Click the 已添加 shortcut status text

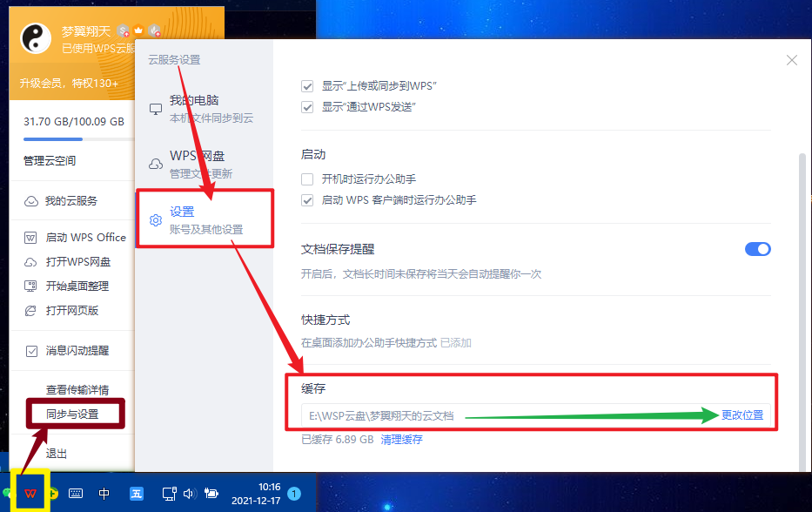coord(456,343)
